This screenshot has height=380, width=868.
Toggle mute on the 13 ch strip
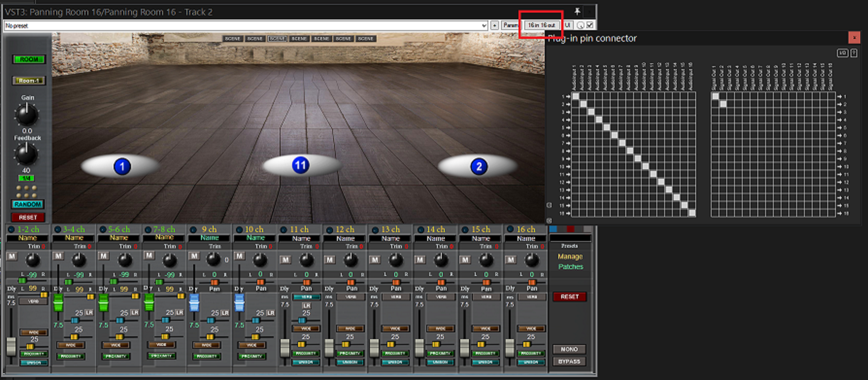pos(375,260)
